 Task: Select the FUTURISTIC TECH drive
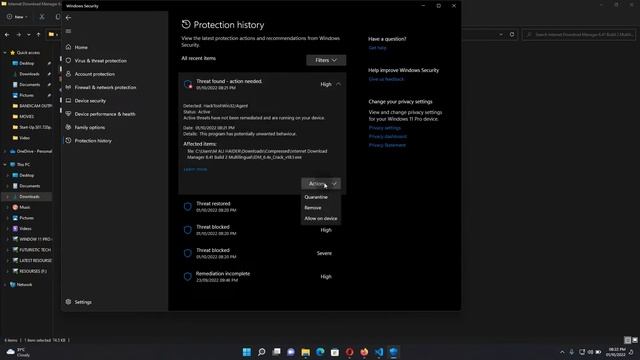[32, 250]
